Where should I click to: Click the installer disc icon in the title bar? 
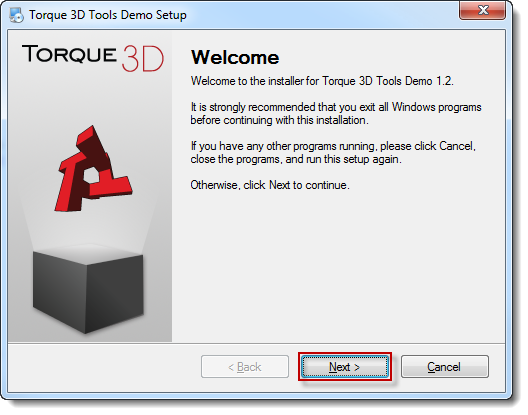(16, 15)
